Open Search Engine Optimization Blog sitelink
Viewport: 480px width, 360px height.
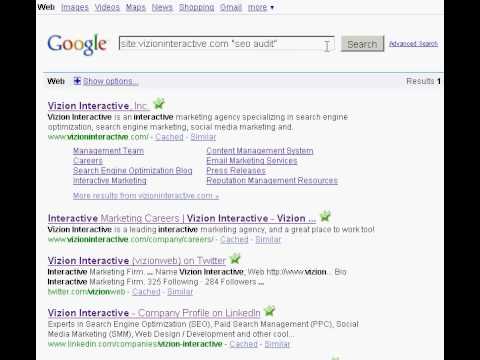133,171
